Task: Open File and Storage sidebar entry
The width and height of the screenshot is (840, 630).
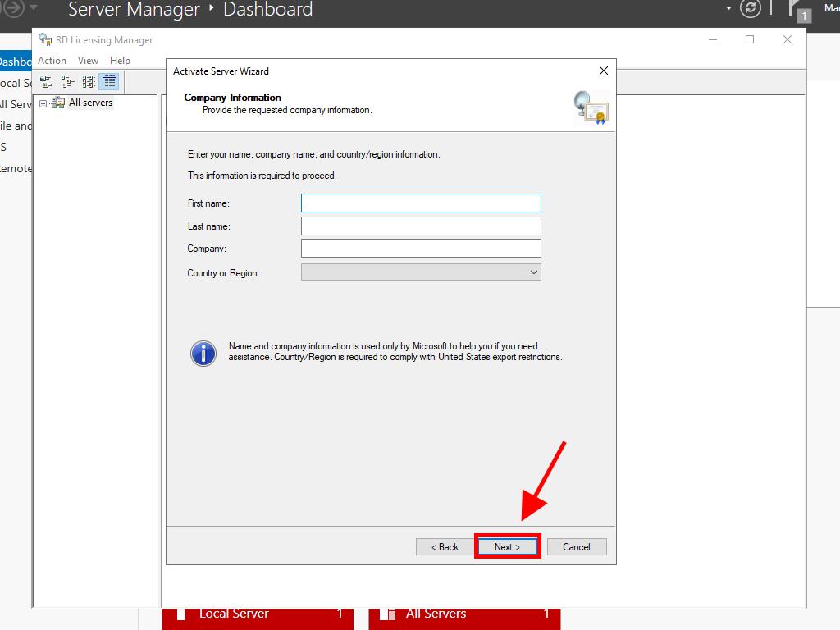Action: [16, 126]
